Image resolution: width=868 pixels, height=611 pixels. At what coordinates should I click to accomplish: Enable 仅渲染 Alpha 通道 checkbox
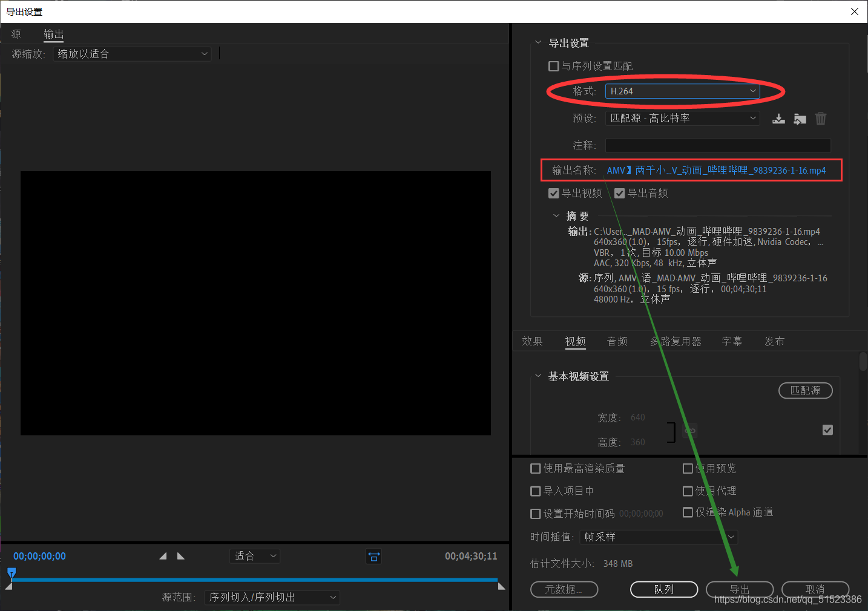point(688,512)
